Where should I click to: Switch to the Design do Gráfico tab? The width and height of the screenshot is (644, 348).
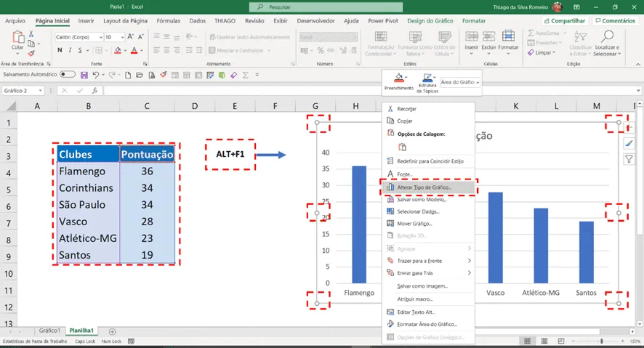click(x=430, y=20)
